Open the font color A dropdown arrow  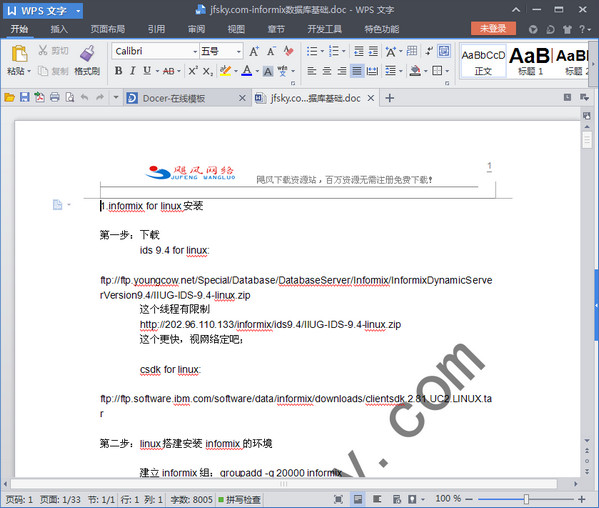[x=257, y=71]
